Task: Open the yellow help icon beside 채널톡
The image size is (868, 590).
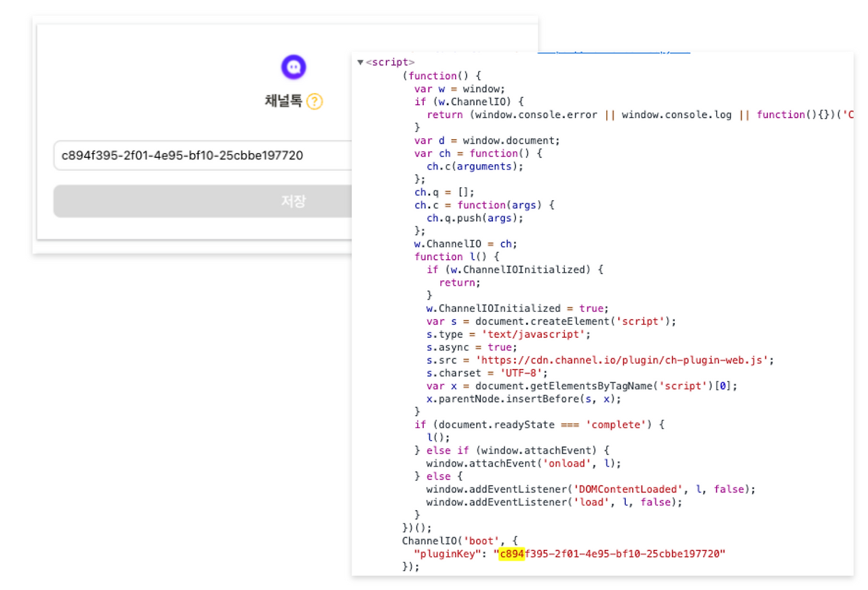Action: (315, 102)
